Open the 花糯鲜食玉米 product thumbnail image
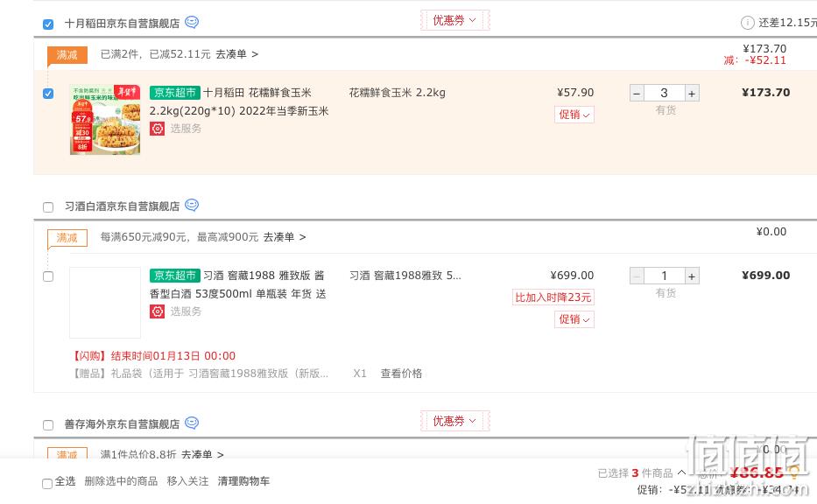817x504 pixels. (x=105, y=119)
